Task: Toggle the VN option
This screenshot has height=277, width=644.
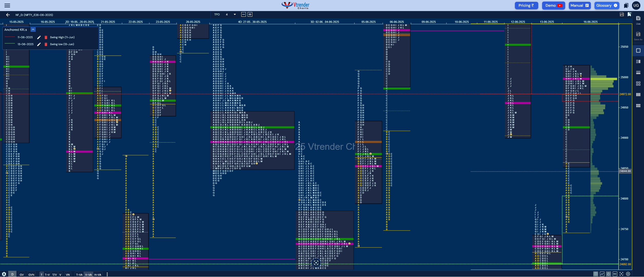Action: click(68, 274)
